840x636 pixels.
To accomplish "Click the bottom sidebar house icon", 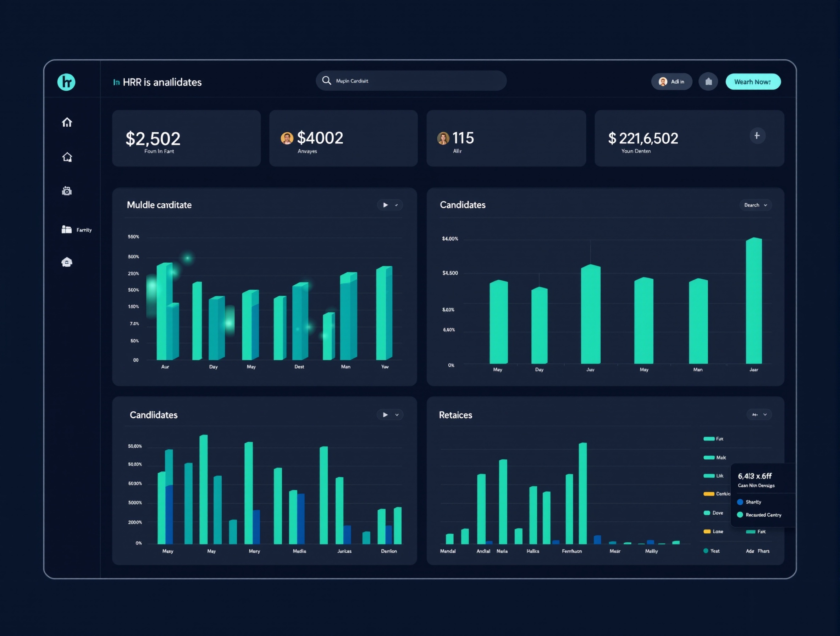I will 67,262.
